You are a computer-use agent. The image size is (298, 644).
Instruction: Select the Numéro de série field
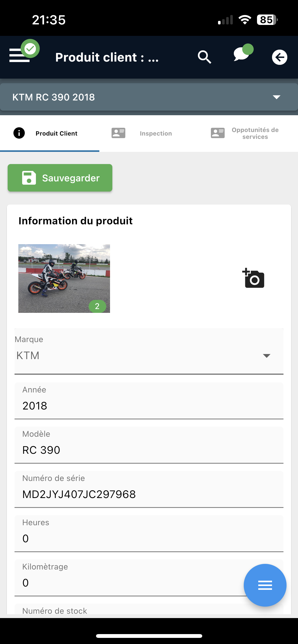[x=149, y=489]
